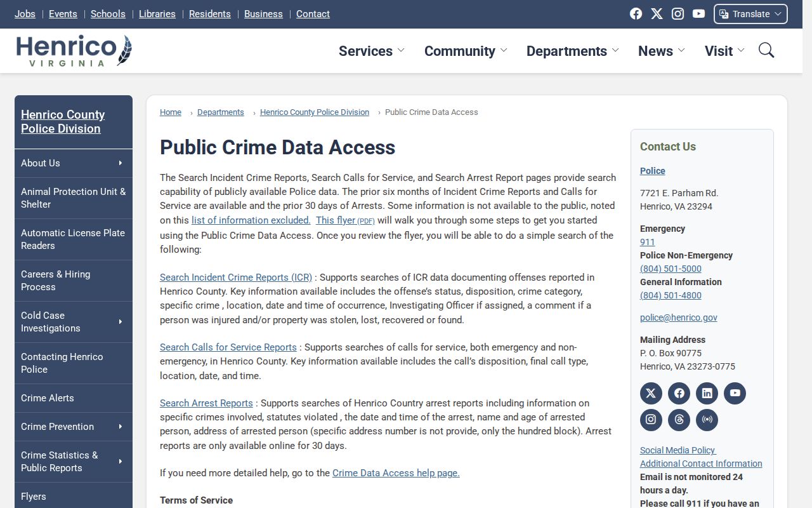The width and height of the screenshot is (812, 508).
Task: Open the Translate dropdown
Action: [750, 14]
